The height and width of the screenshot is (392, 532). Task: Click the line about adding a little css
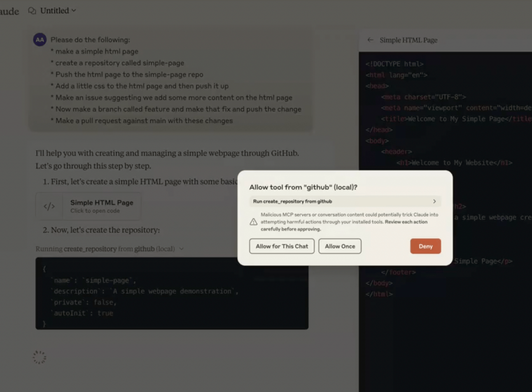click(x=142, y=86)
